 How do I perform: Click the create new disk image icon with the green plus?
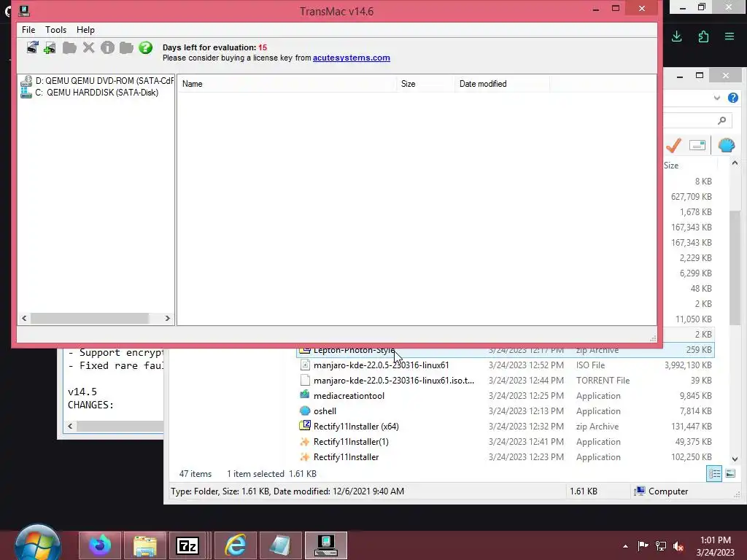point(50,47)
